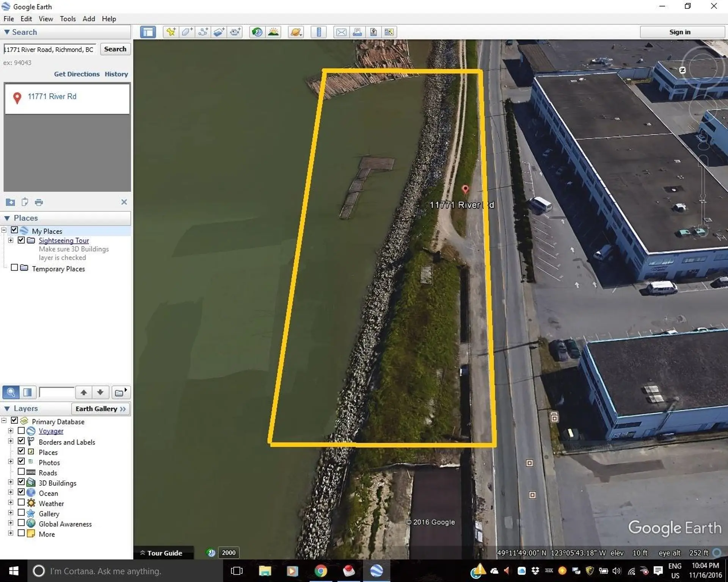Screen dimensions: 728x582
Task: Open the View menu
Action: (45, 19)
